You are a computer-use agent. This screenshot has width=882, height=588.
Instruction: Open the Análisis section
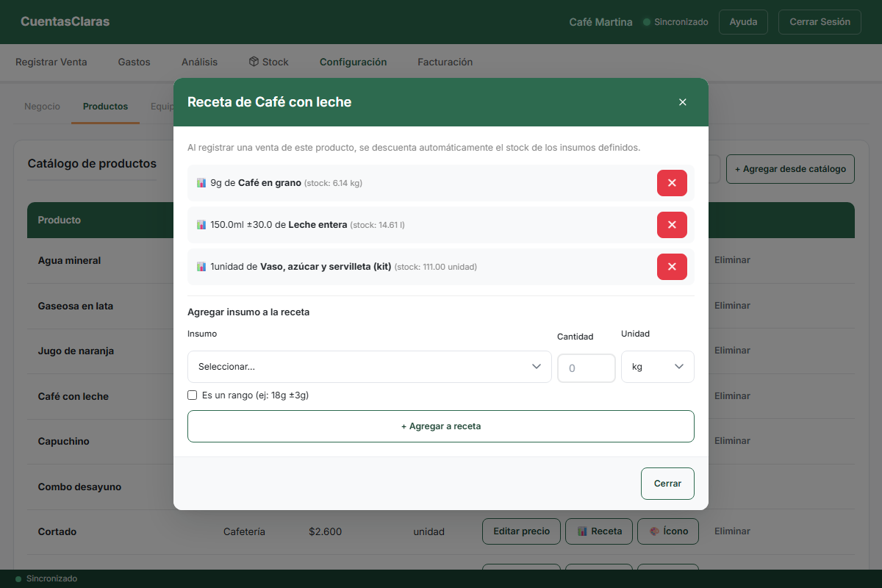point(200,62)
